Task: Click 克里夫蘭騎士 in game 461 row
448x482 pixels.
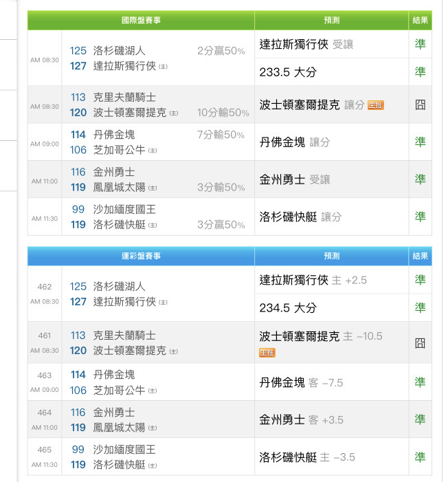Action: pyautogui.click(x=124, y=336)
